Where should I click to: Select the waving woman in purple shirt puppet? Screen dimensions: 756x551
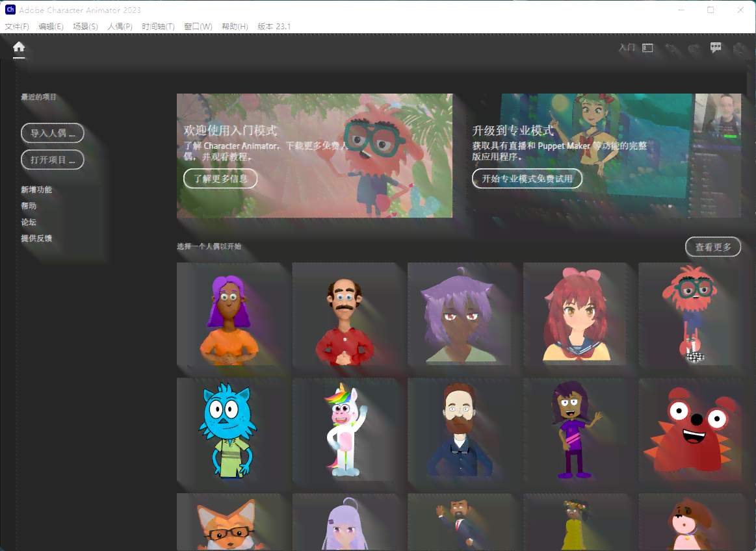click(x=575, y=429)
